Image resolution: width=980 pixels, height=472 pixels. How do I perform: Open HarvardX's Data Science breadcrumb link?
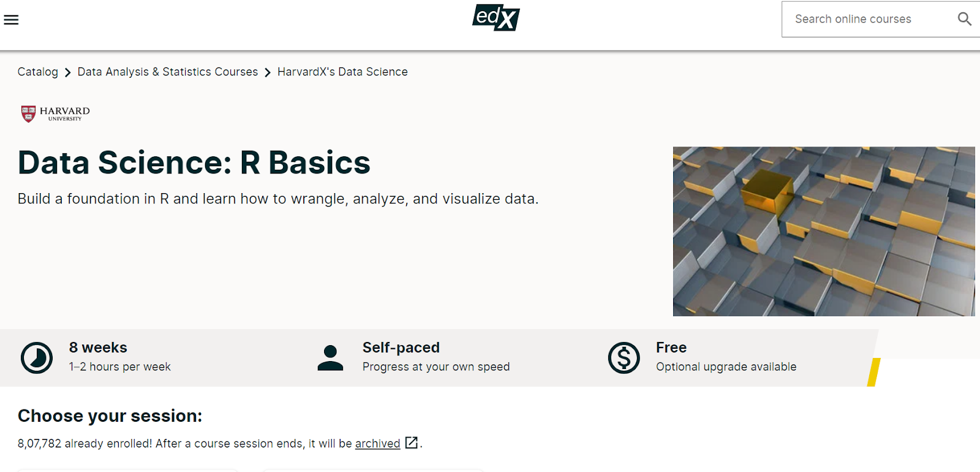tap(342, 72)
